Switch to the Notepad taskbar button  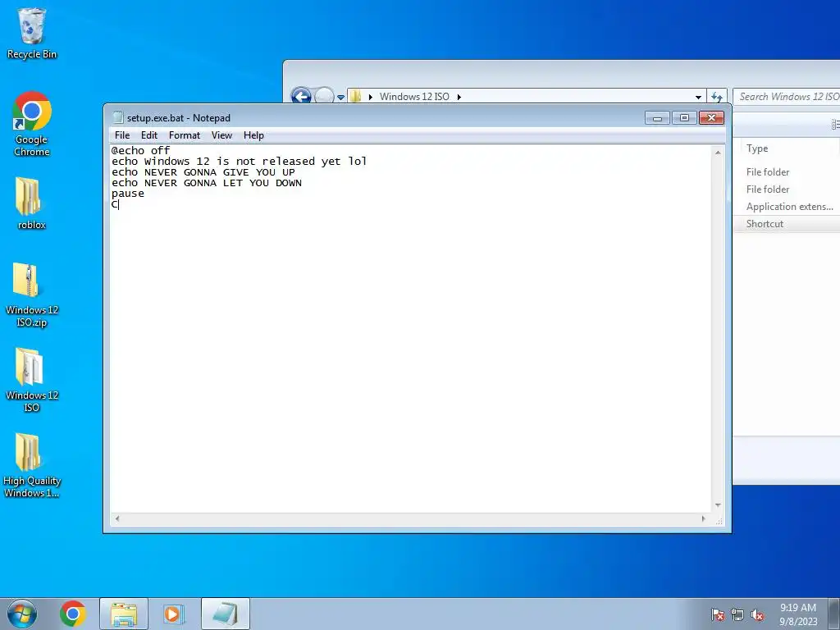point(226,614)
